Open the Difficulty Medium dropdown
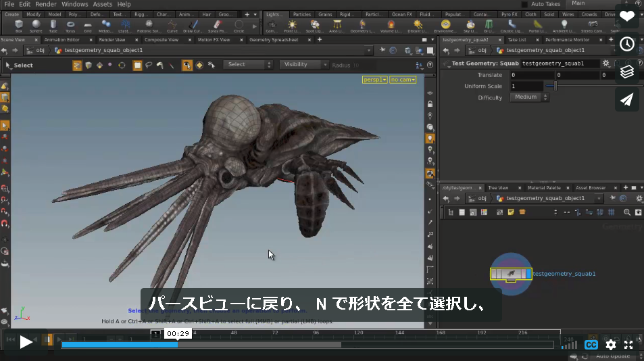Image resolution: width=644 pixels, height=361 pixels. pos(529,97)
